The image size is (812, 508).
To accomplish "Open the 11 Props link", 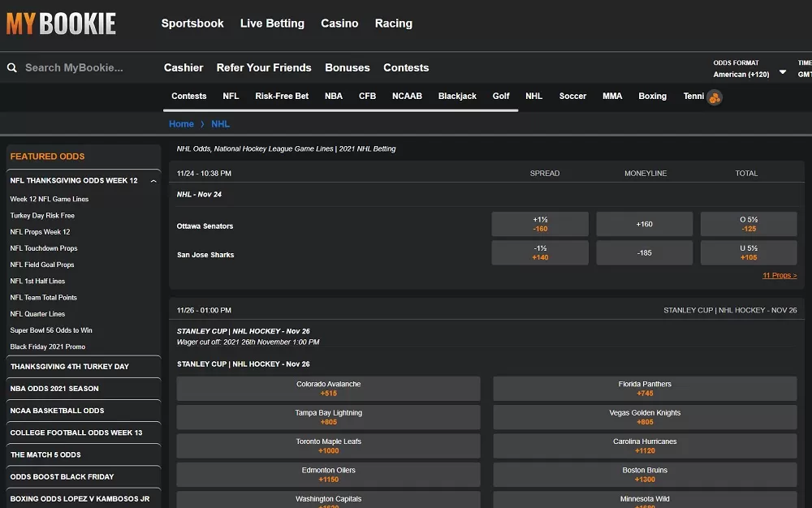I will pyautogui.click(x=780, y=276).
